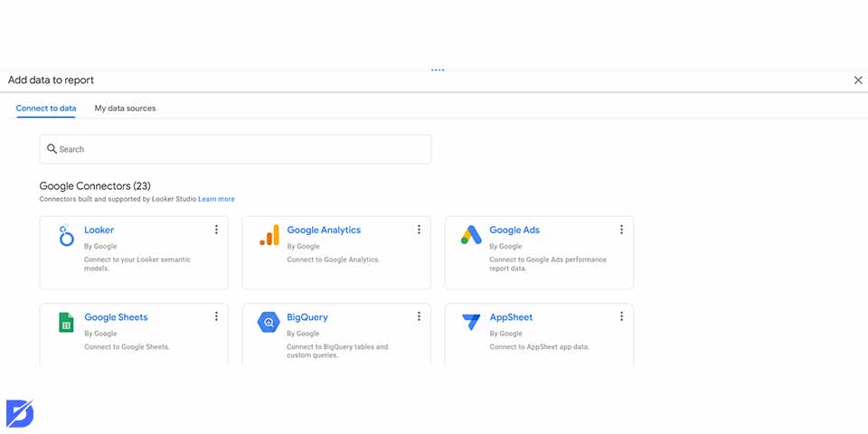Click 'By Google' under the Google Sheets title

100,334
